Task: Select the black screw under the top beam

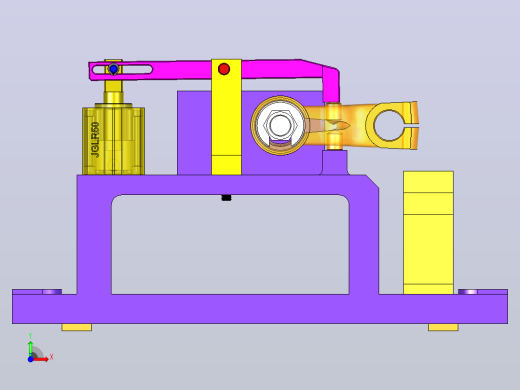Action: (x=226, y=198)
